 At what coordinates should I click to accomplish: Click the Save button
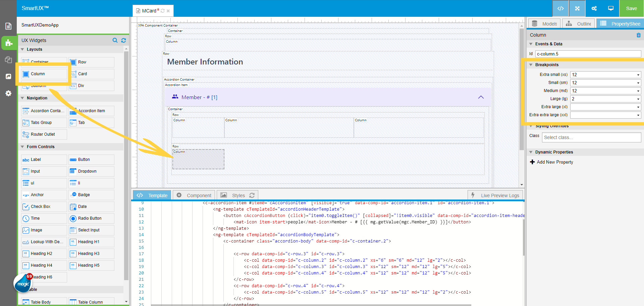(631, 8)
